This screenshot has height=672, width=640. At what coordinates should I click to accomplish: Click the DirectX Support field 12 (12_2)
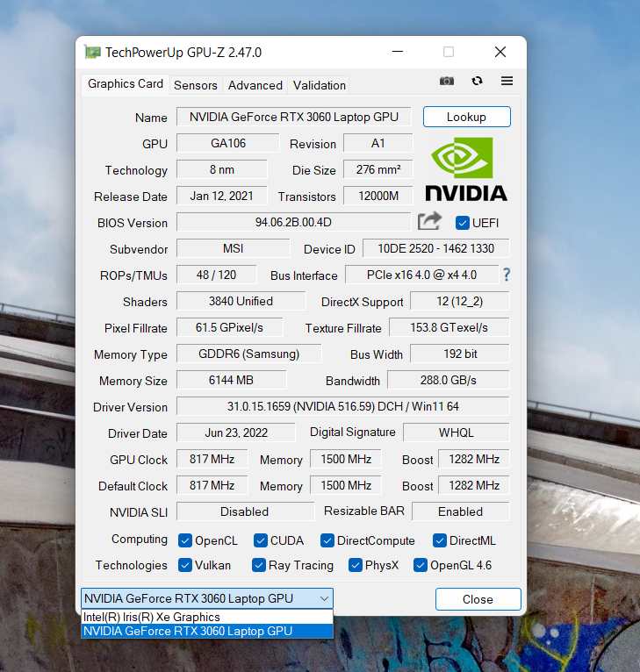pos(460,301)
